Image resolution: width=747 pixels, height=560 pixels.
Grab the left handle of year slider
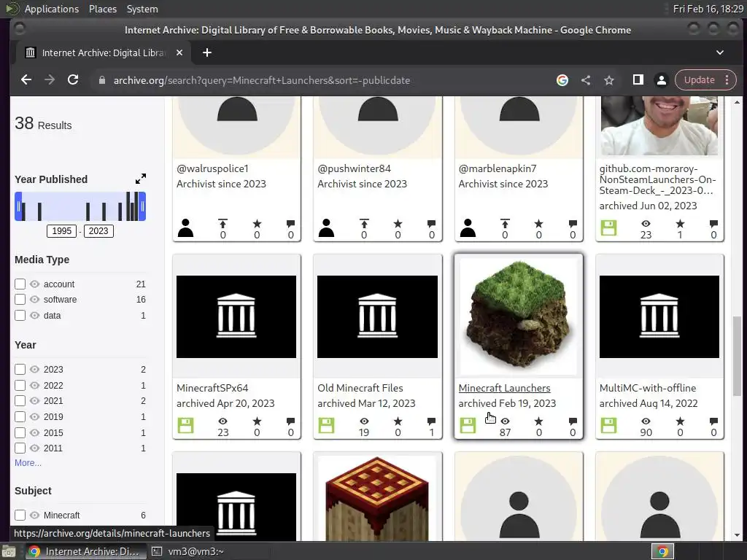click(18, 206)
